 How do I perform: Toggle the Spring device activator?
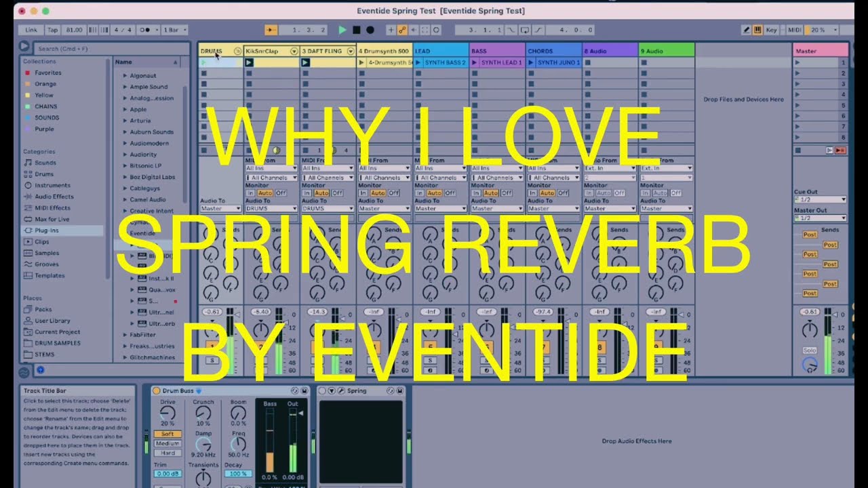(323, 390)
